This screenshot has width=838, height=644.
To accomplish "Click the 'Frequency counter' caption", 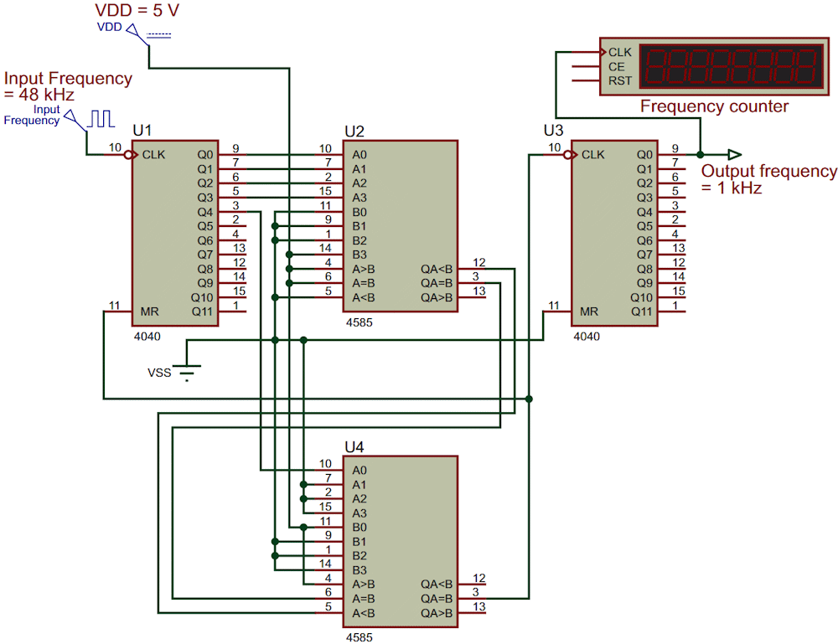I will 714,106.
